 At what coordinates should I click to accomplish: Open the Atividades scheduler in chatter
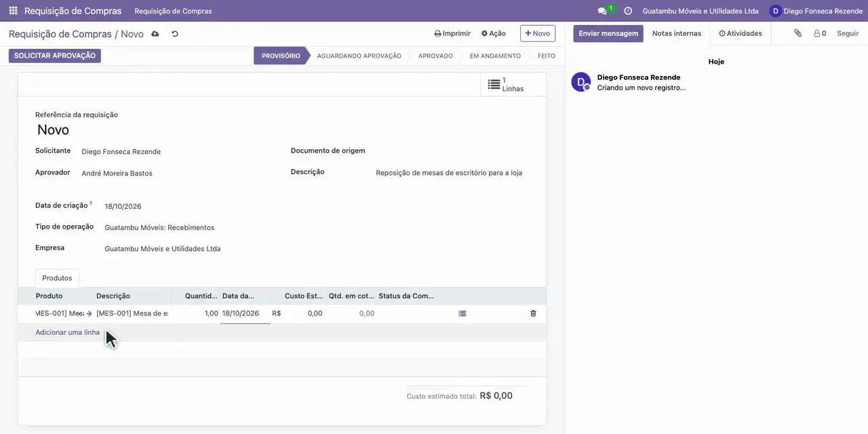click(x=741, y=33)
